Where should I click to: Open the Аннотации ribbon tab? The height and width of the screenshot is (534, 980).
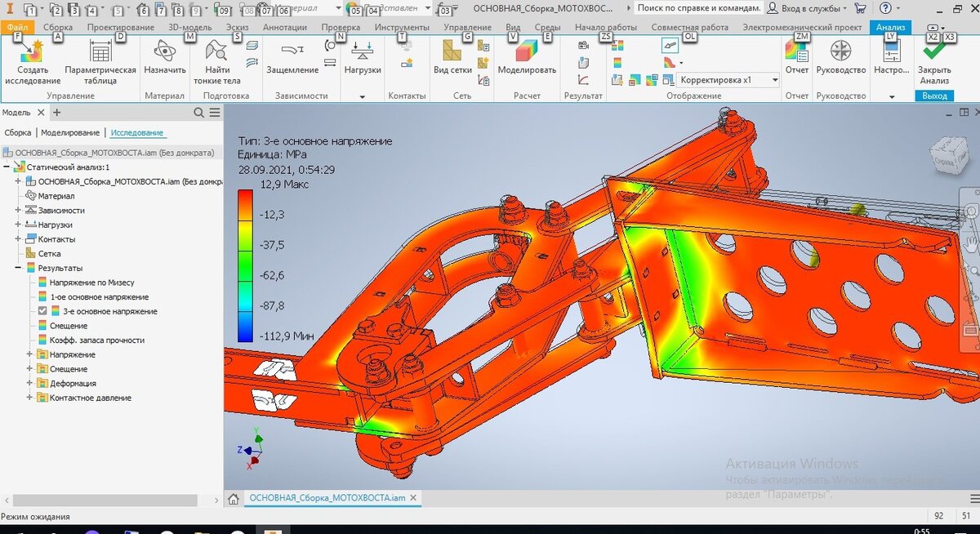pyautogui.click(x=285, y=27)
